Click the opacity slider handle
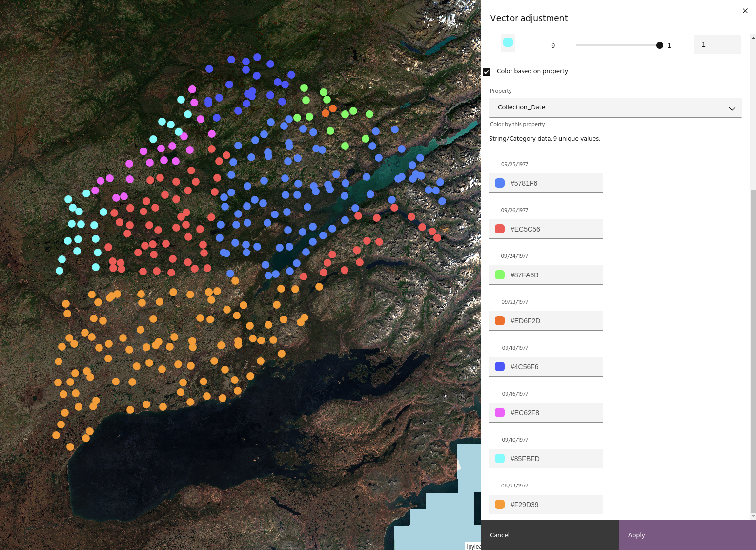Image resolution: width=756 pixels, height=550 pixels. point(660,45)
